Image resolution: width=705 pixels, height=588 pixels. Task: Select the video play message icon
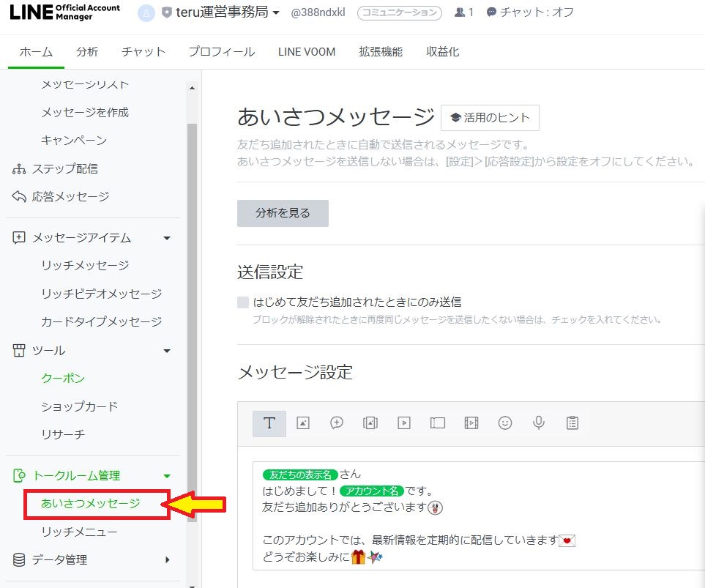click(x=404, y=423)
